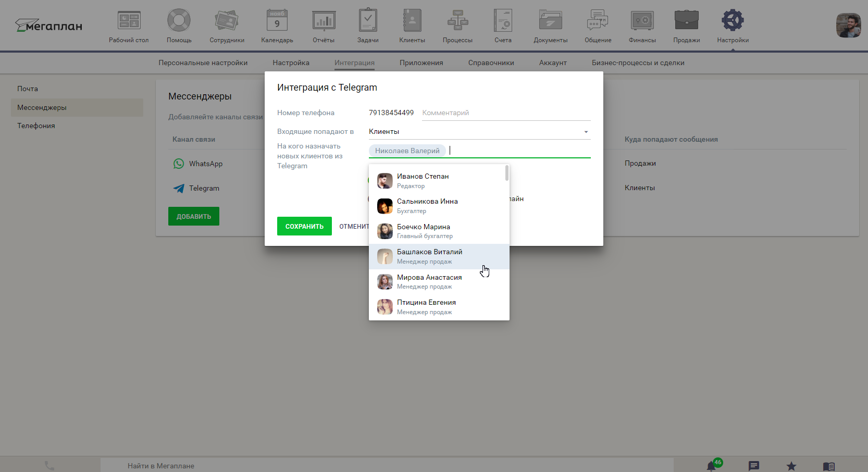Click the Куда попадают сообщения column header
The height and width of the screenshot is (472, 868).
[671, 139]
